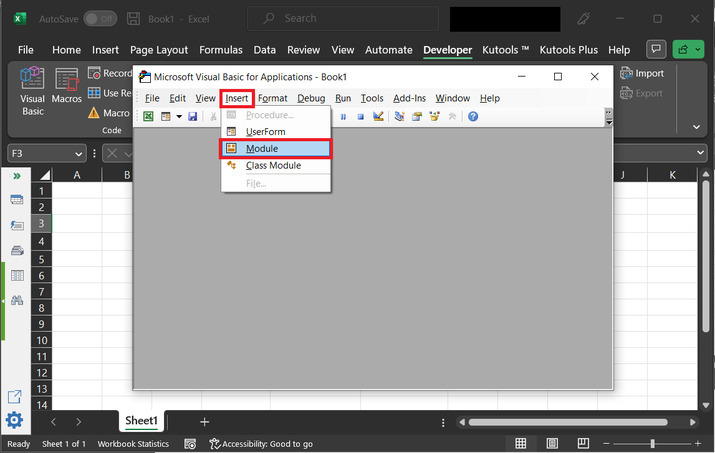
Task: Click the Select All corner triangle
Action: pyautogui.click(x=45, y=175)
